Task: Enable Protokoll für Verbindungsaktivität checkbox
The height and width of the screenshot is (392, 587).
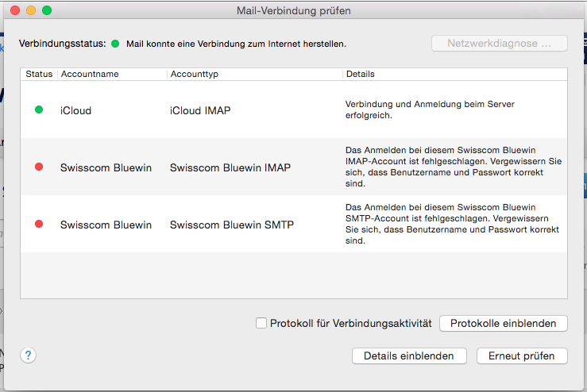Action: [261, 323]
